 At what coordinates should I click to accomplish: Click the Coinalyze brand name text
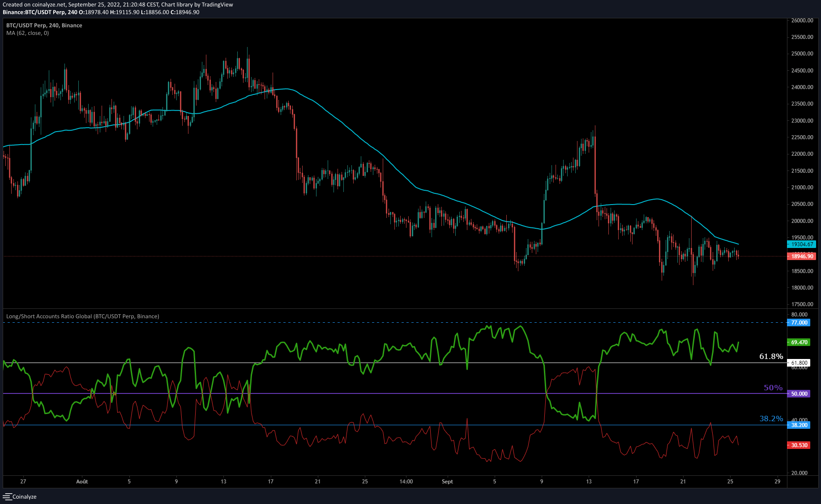pos(25,496)
